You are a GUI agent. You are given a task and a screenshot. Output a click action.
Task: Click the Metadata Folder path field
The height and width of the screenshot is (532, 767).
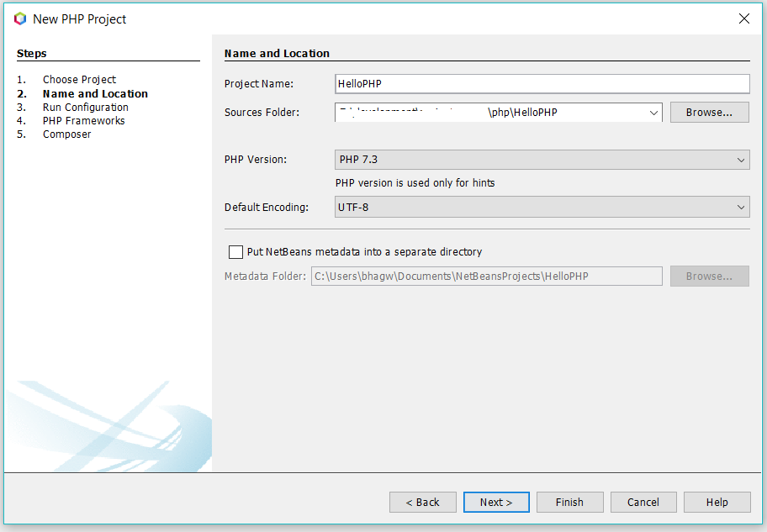[487, 277]
